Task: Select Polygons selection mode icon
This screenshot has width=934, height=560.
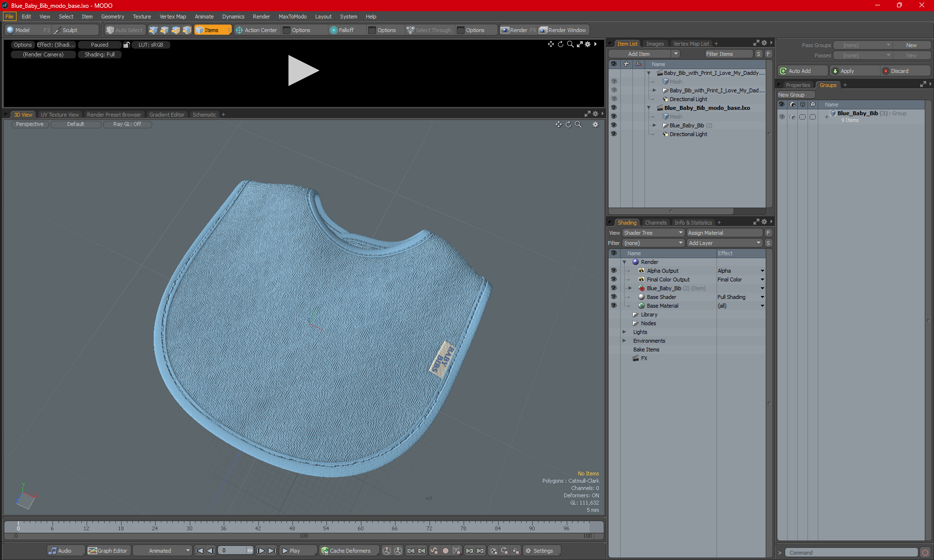Action: 176,30
